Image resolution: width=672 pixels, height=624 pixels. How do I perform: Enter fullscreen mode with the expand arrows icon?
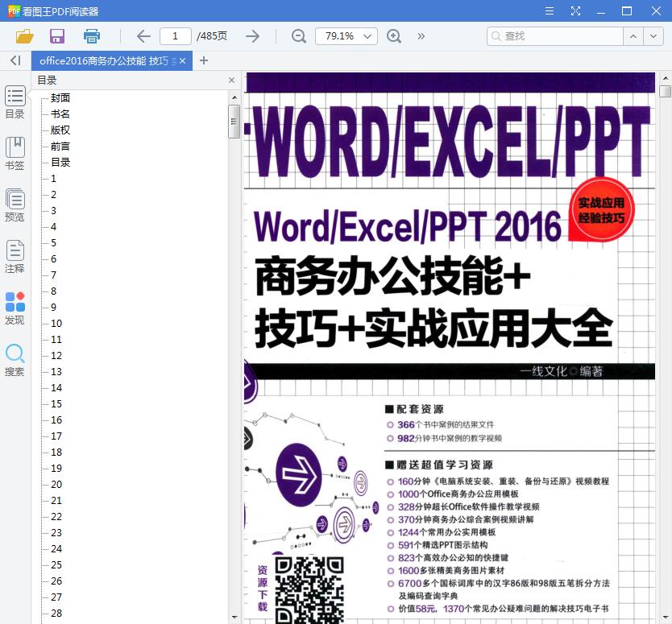575,10
